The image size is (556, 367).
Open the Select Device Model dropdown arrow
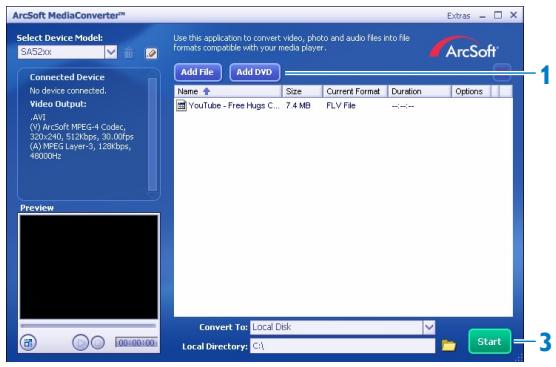111,52
